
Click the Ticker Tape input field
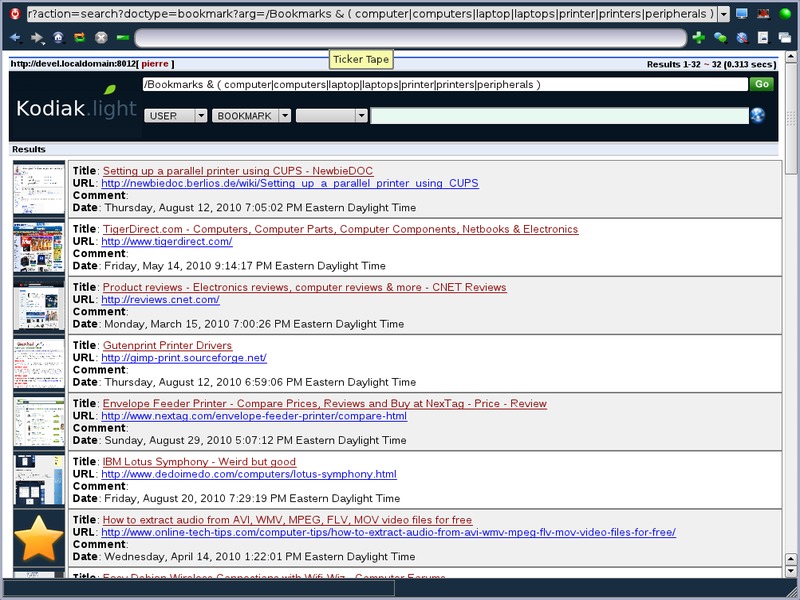410,38
